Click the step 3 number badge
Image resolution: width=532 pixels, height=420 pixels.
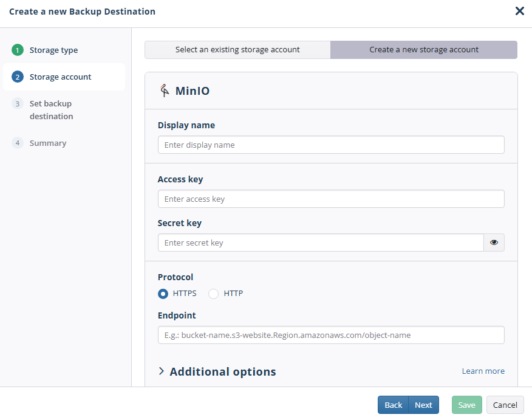click(18, 103)
